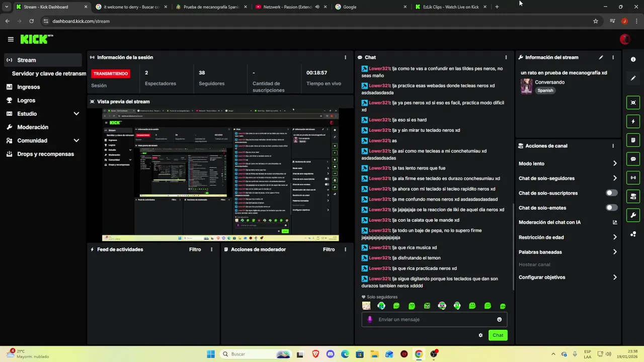This screenshot has width=644, height=362.
Task: Click the Spanish language tag
Action: point(545,90)
